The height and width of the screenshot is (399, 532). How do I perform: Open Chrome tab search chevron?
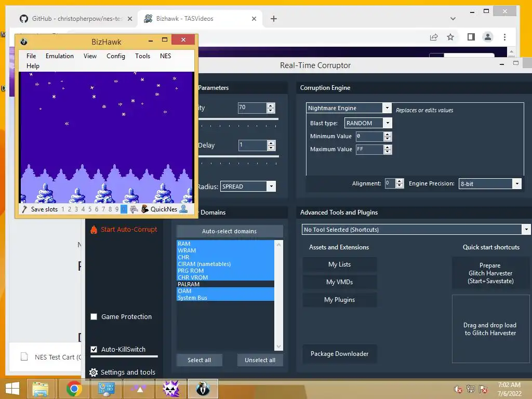453,19
